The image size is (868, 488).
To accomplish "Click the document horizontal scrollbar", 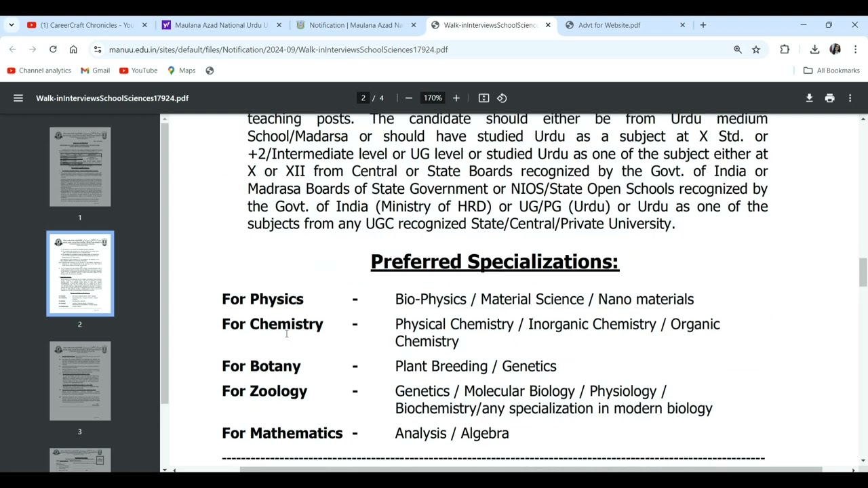I will [532, 470].
